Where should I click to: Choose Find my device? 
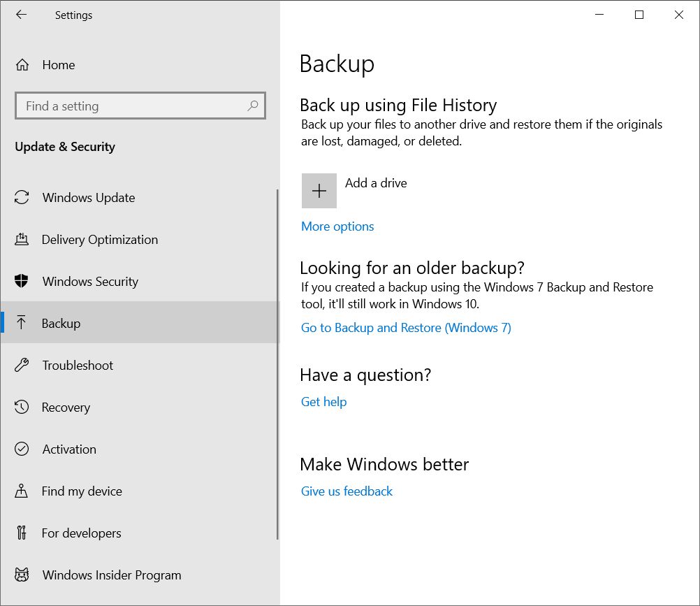139,491
